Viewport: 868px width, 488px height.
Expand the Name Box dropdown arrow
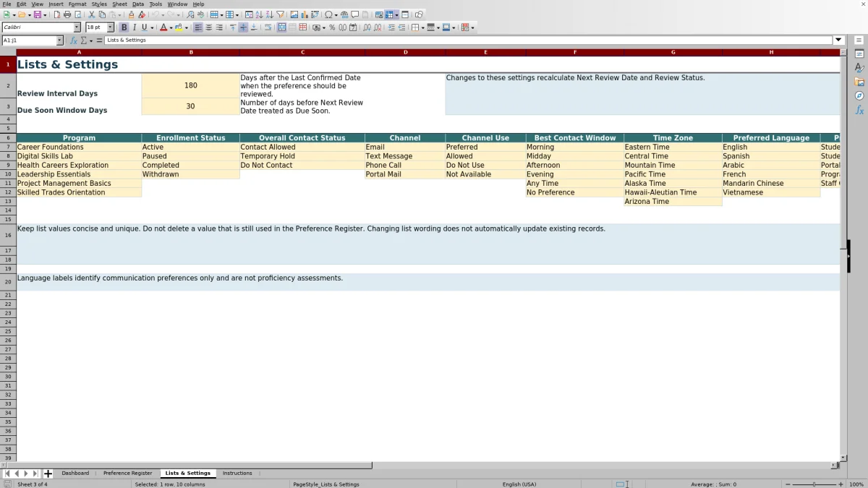pos(59,40)
